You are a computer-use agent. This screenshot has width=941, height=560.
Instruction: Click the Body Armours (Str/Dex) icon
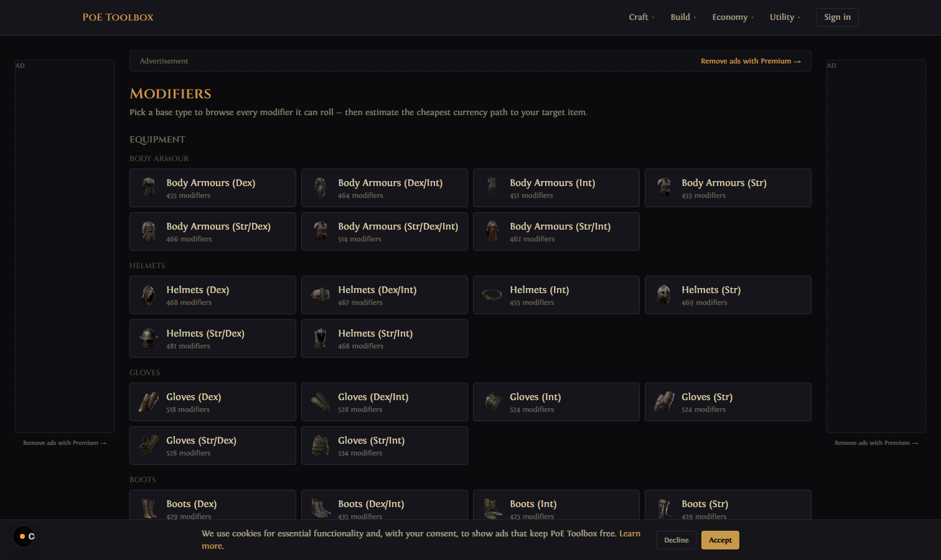click(x=149, y=231)
